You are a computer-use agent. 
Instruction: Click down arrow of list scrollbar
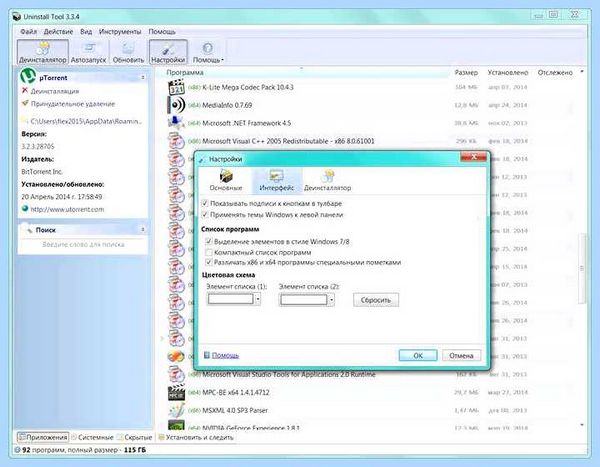pos(582,425)
